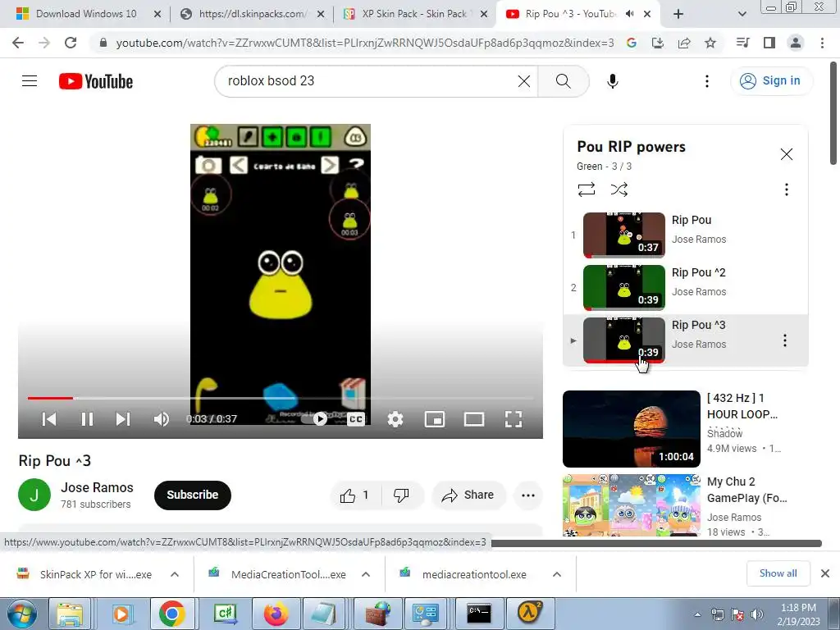
Task: Open system tray volume speaker icon
Action: coord(756,614)
